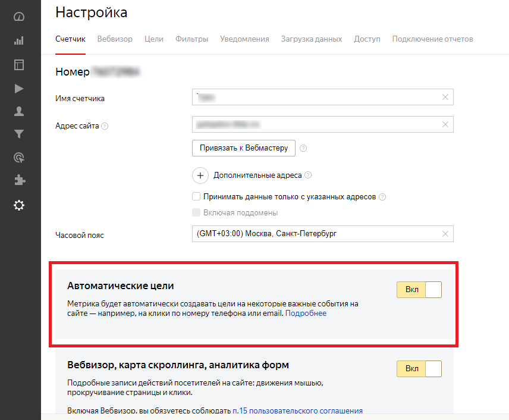The image size is (509, 420).
Task: Click the plus icon for Дополнительные адреса
Action: (x=200, y=175)
